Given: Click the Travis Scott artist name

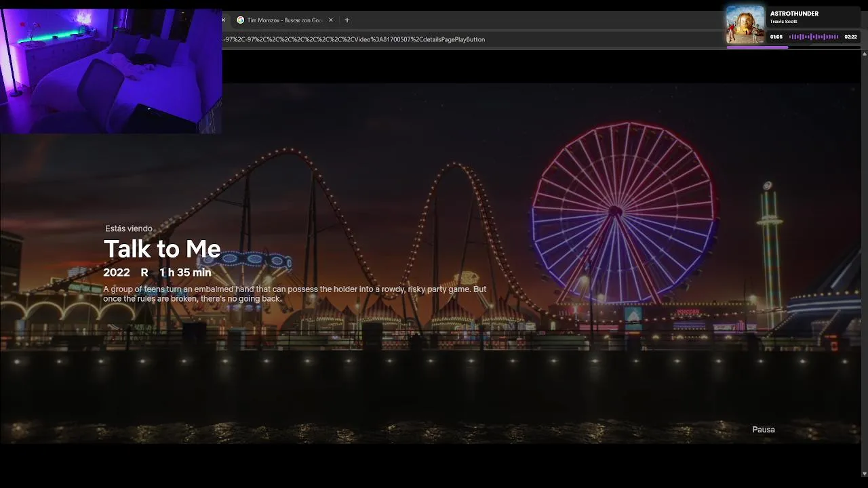Looking at the screenshot, I should (783, 22).
